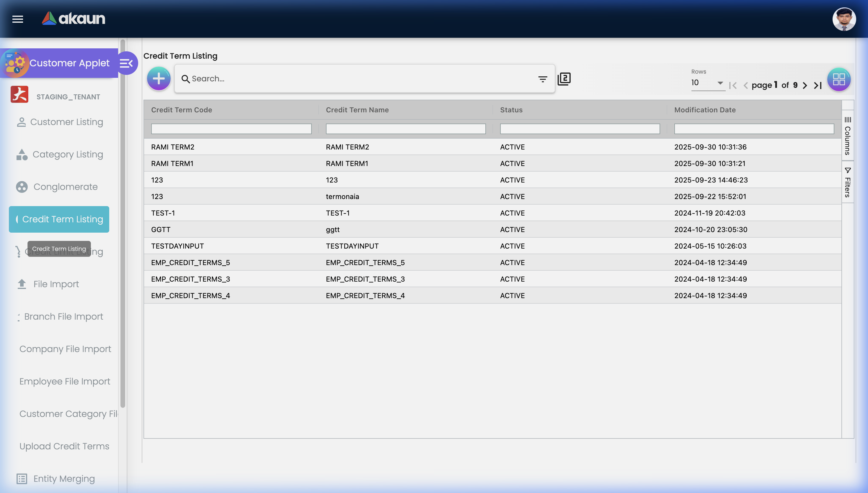
Task: Open the Customer Listing section
Action: coord(66,122)
